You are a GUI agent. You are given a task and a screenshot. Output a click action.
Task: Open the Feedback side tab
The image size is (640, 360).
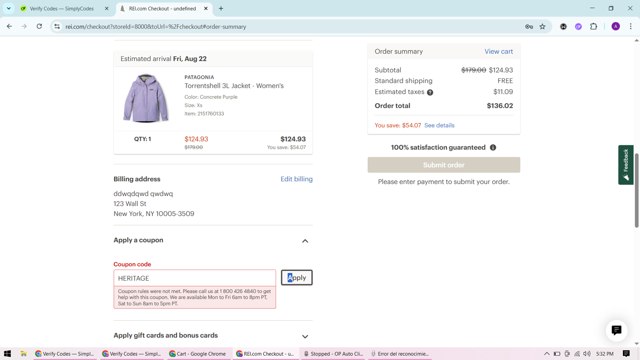pyautogui.click(x=626, y=165)
